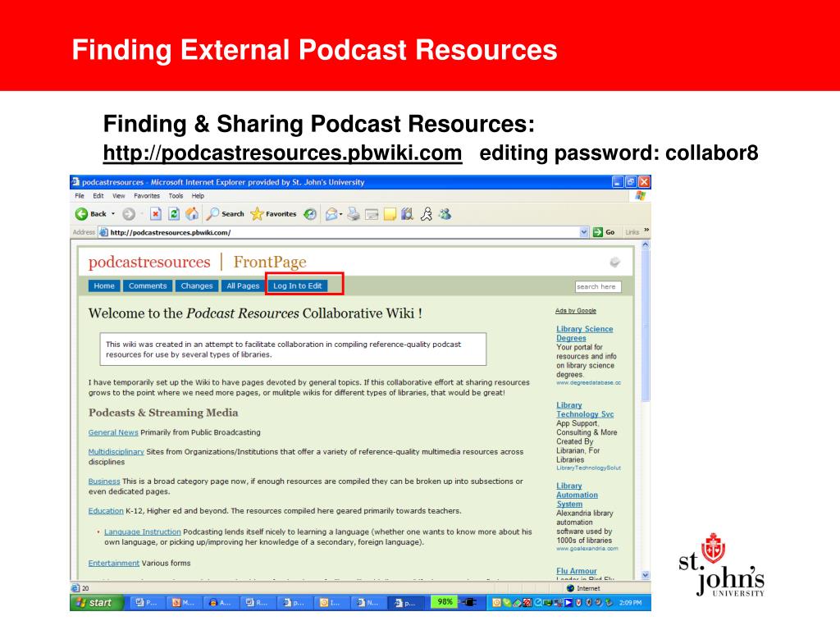Image resolution: width=840 pixels, height=630 pixels.
Task: Click the page scrollbar up arrow
Action: pyautogui.click(x=646, y=244)
